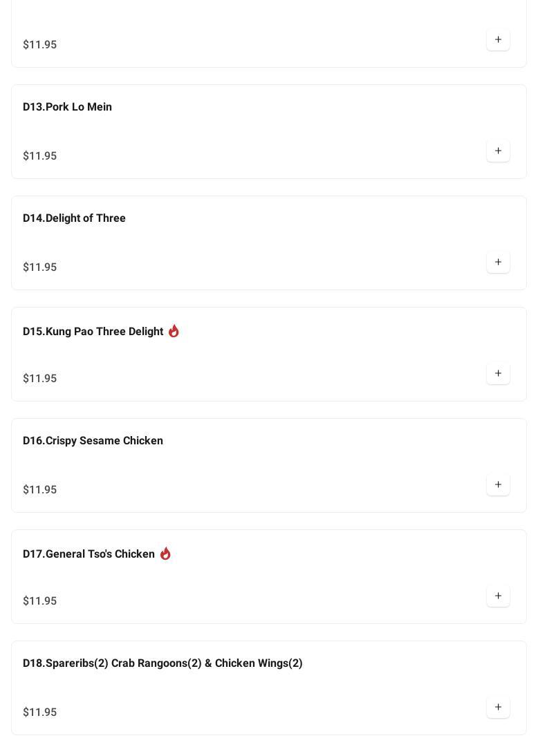Click the price under D18 Spareribs combo
This screenshot has width=538, height=756.
tap(39, 712)
